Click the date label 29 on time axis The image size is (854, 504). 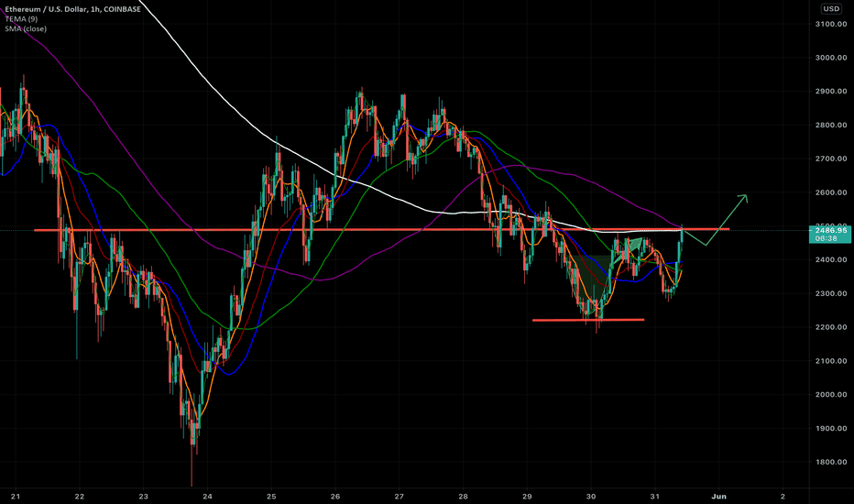527,497
